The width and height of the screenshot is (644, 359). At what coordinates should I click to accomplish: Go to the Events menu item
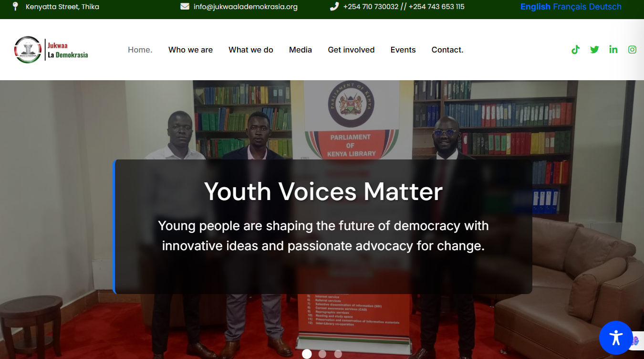coord(403,50)
